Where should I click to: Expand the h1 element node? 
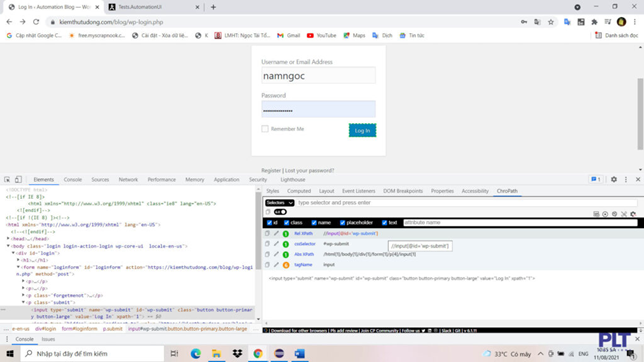point(18,260)
